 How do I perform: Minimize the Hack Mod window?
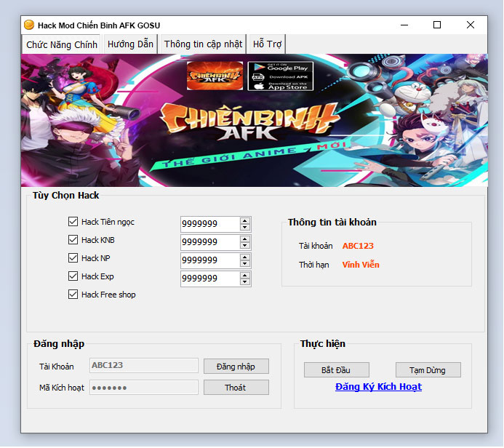point(404,25)
